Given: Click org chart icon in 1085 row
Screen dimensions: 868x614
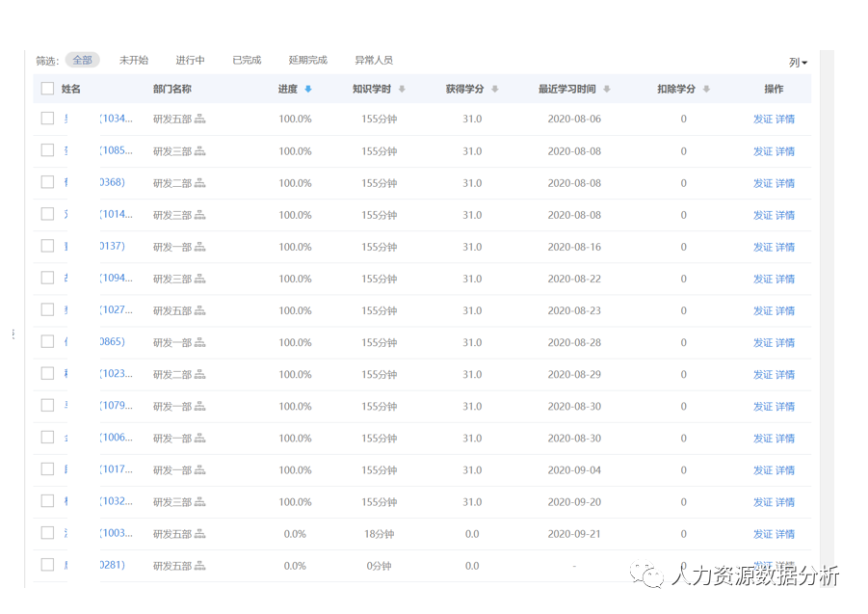Looking at the screenshot, I should [x=199, y=151].
